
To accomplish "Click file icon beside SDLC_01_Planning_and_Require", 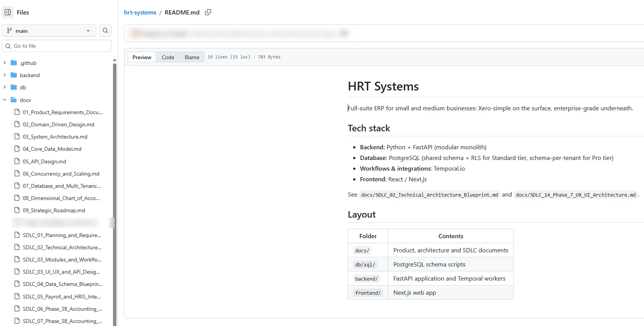I will click(17, 235).
